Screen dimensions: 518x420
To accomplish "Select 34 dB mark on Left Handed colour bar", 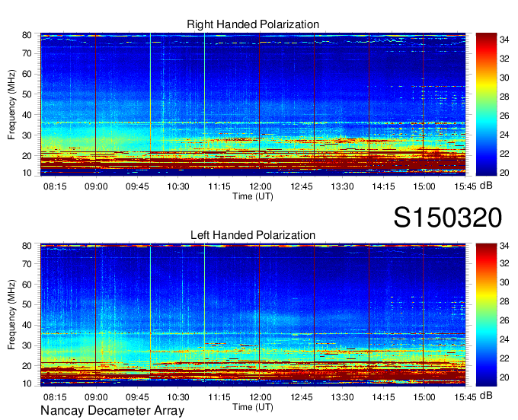I will [x=504, y=245].
